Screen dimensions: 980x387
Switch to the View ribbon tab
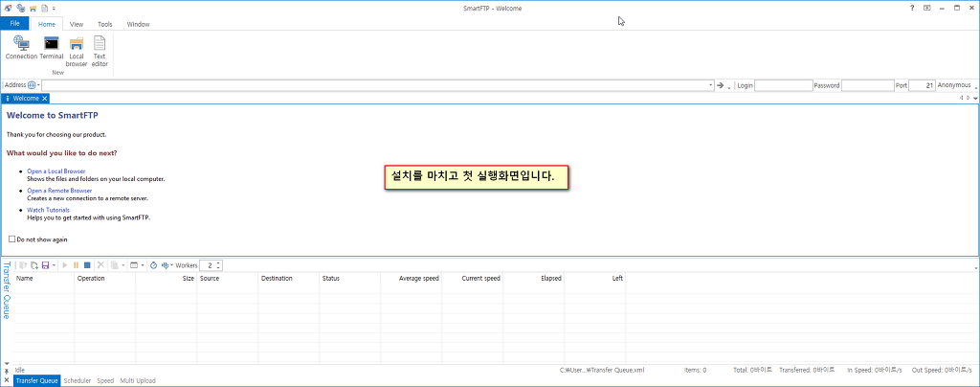pyautogui.click(x=77, y=23)
